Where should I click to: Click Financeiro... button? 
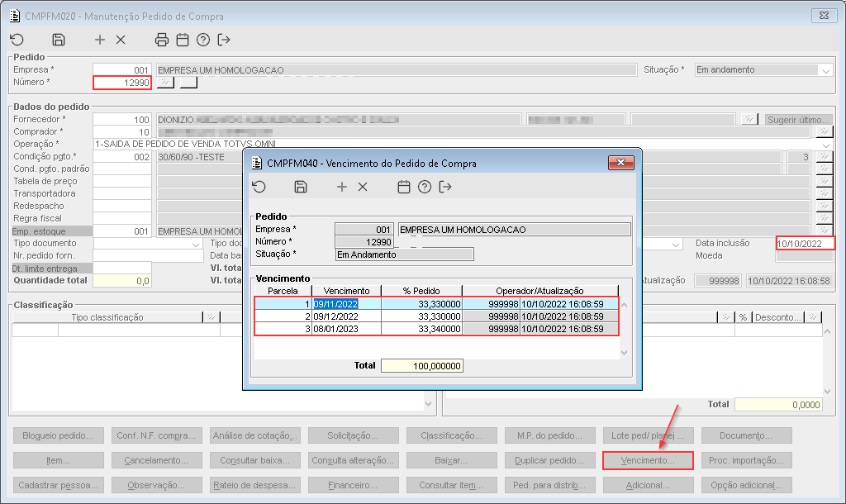353,485
